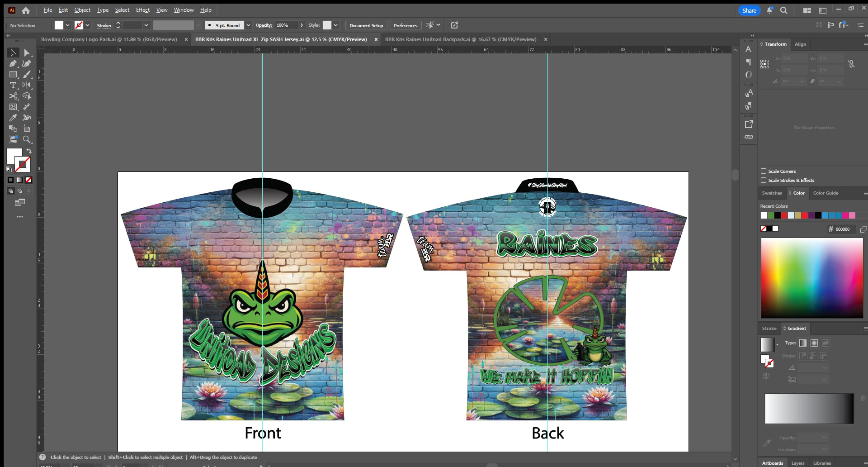Screen dimensions: 868x467
Task: Enable Scale Corners
Action: tap(764, 171)
